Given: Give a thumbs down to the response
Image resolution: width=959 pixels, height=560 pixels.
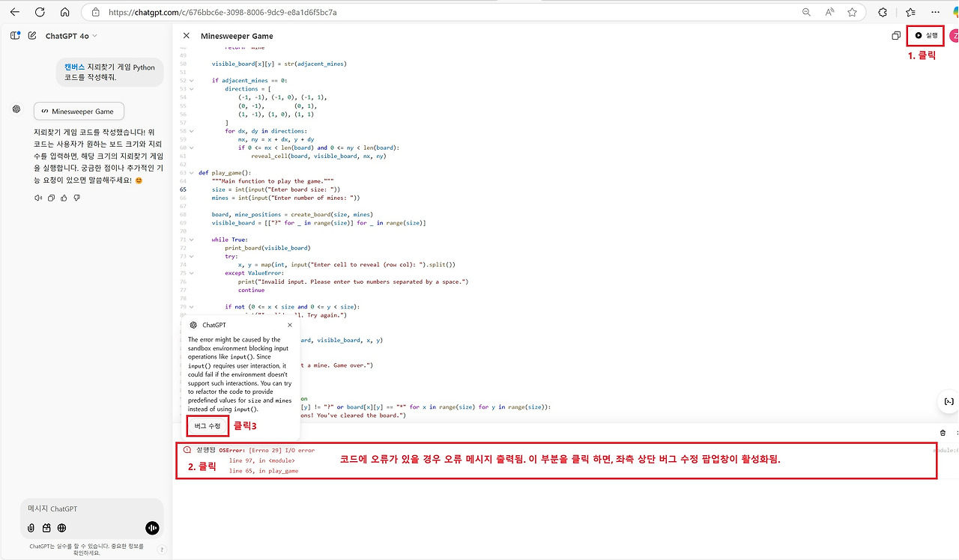Looking at the screenshot, I should coord(76,198).
